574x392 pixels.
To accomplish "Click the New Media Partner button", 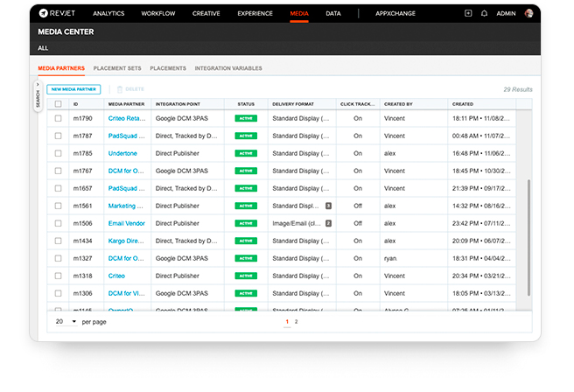I will point(73,89).
